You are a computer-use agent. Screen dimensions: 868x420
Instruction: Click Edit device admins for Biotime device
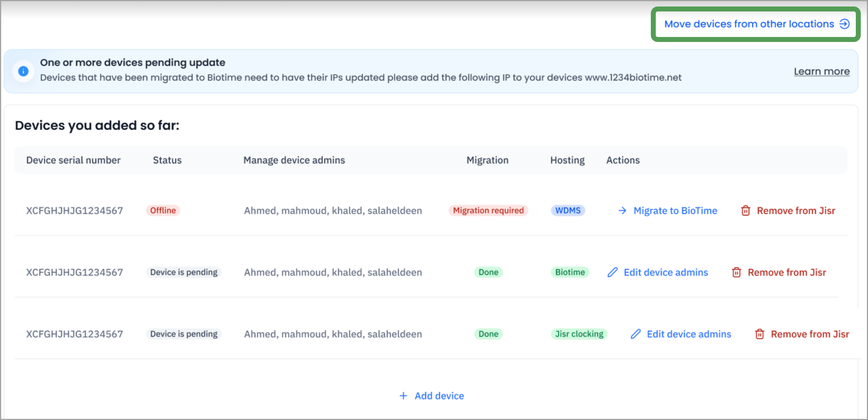click(665, 272)
